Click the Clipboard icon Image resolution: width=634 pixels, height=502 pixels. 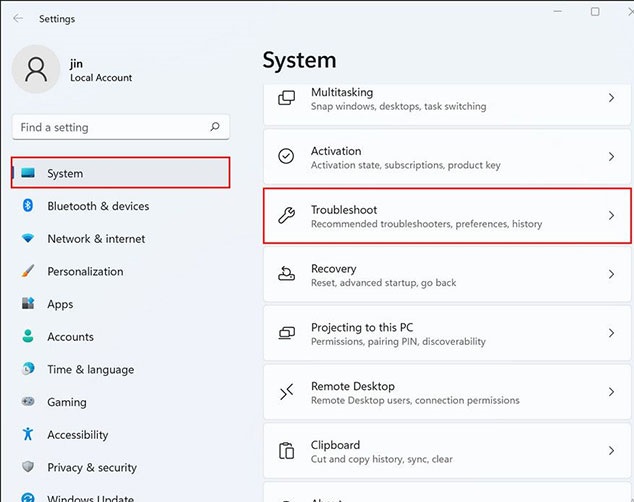pos(286,450)
